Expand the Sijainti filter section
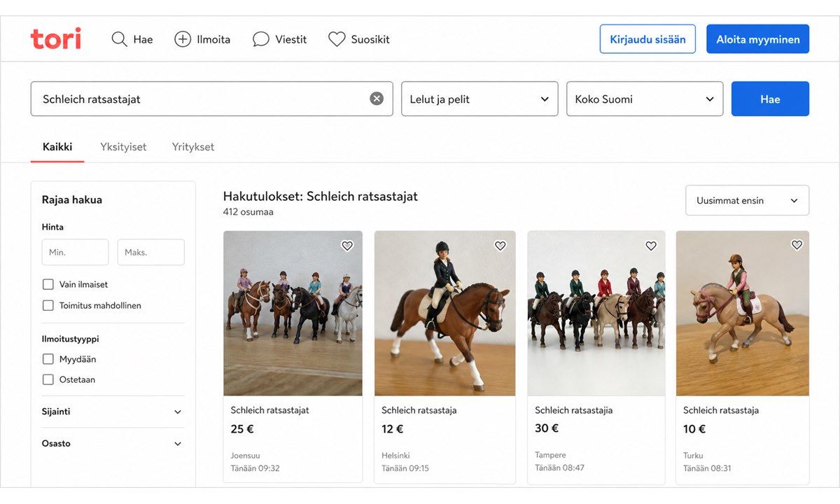This screenshot has width=840, height=504. click(x=113, y=412)
